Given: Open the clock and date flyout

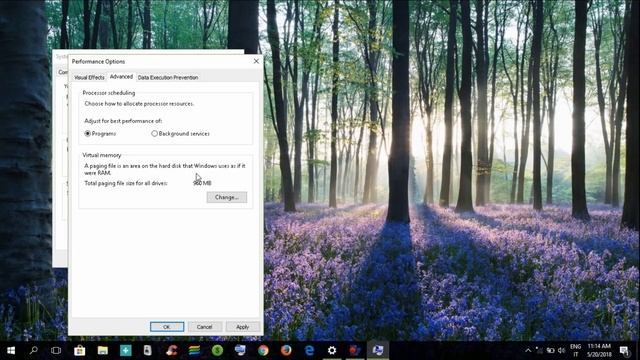Looking at the screenshot, I should [599, 350].
